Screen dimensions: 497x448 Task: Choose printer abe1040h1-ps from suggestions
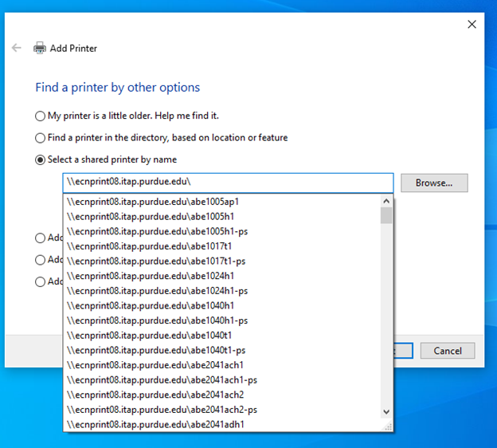point(222,320)
